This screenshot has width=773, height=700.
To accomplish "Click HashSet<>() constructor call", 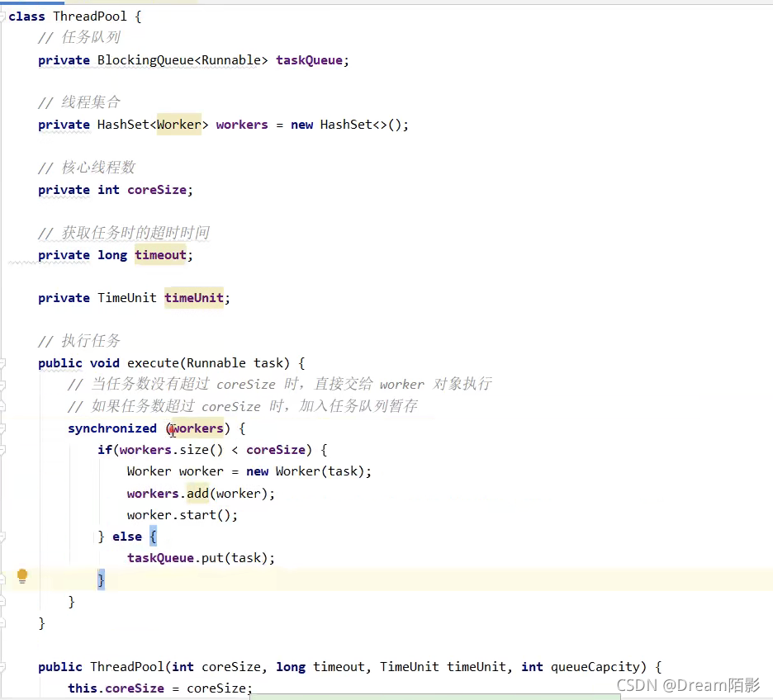I will 363,125.
